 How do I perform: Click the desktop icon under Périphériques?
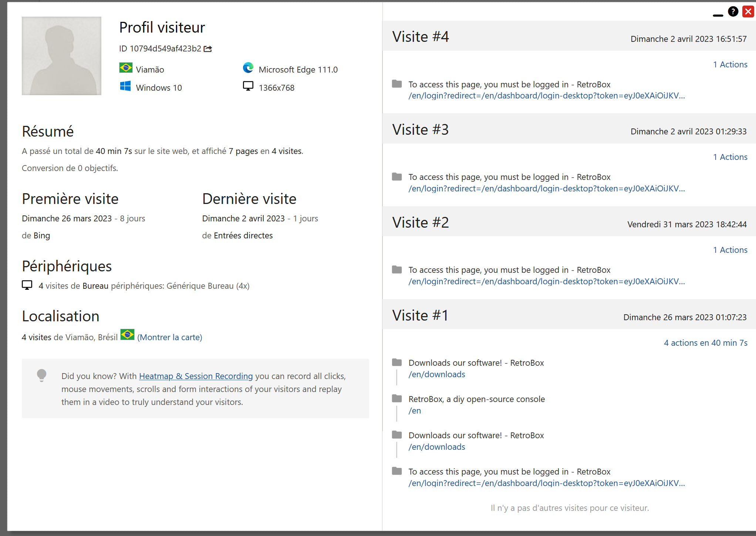point(27,285)
